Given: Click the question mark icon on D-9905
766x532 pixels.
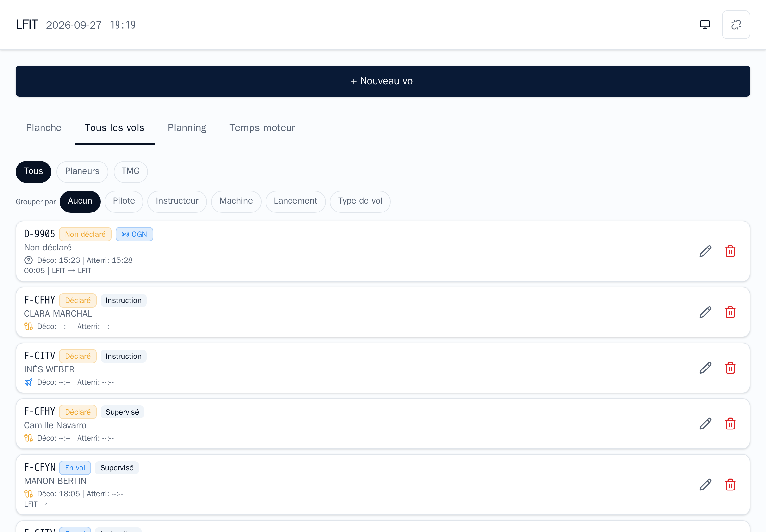Looking at the screenshot, I should point(29,260).
